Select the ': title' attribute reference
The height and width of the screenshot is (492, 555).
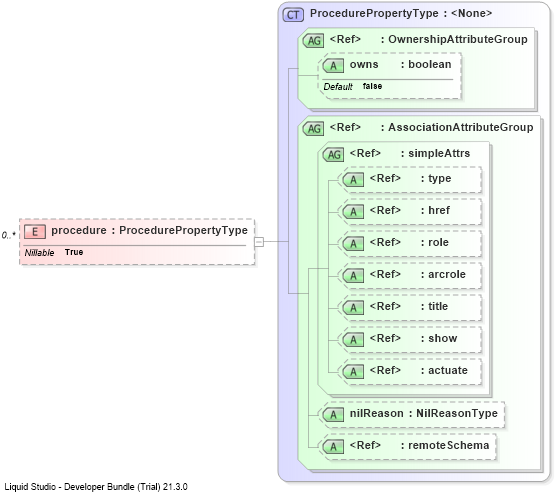434,306
